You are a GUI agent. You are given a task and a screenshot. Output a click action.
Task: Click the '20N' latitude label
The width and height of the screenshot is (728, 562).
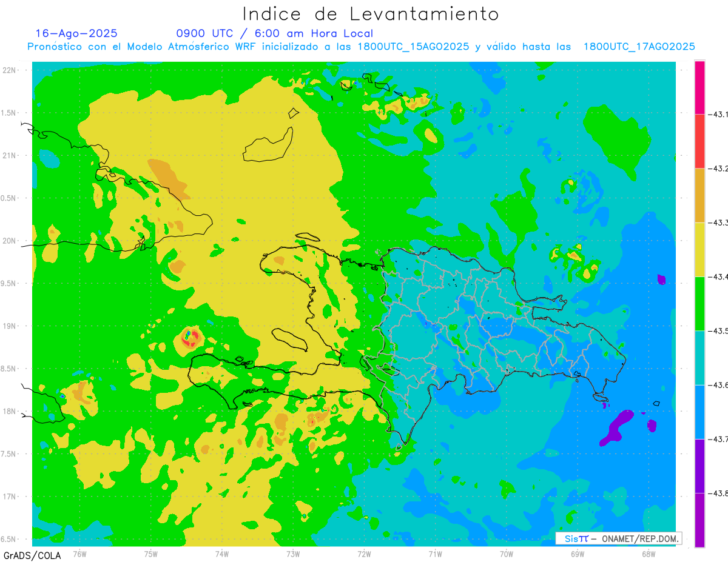click(x=10, y=241)
